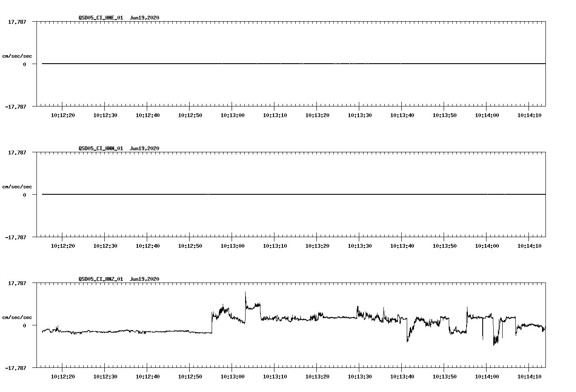Click 10:13:00 on the HNZ time axis
Image resolution: width=576 pixels, height=392 pixels.
click(x=232, y=377)
